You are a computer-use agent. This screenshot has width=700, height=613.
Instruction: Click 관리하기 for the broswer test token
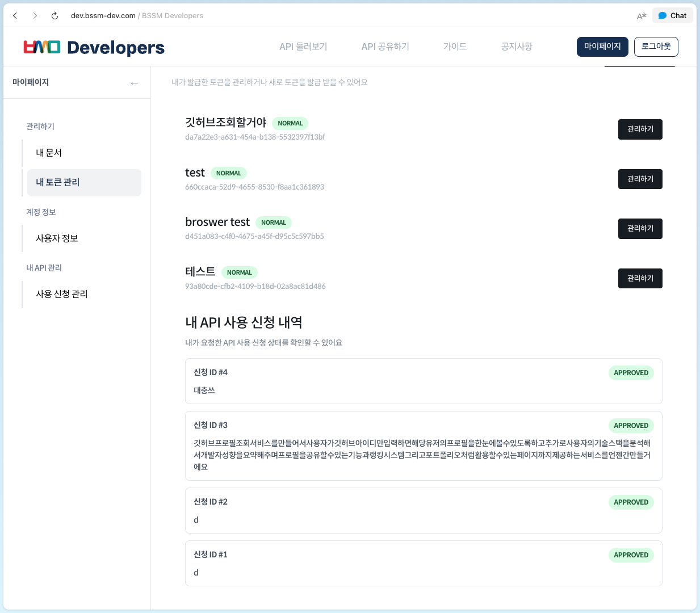[640, 229]
